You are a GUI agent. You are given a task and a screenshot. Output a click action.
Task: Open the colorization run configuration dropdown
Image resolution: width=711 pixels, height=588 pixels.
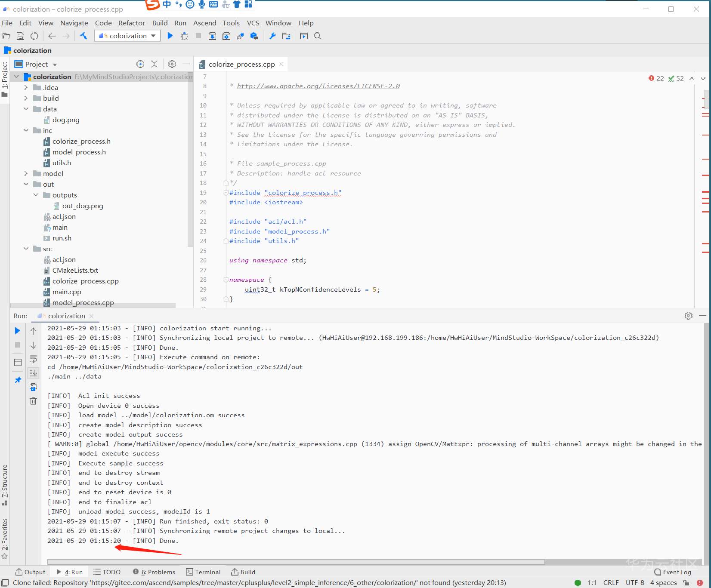128,36
